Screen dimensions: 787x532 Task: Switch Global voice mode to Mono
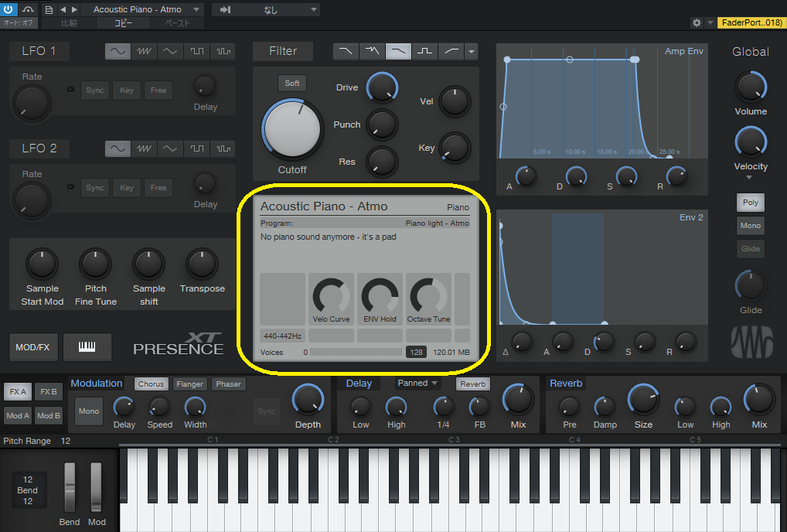[x=751, y=225]
